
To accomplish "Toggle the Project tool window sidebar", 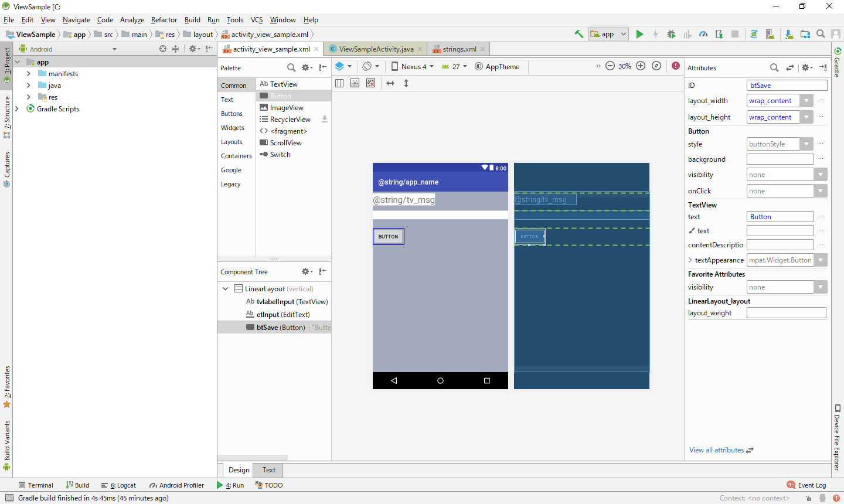I will click(x=6, y=64).
